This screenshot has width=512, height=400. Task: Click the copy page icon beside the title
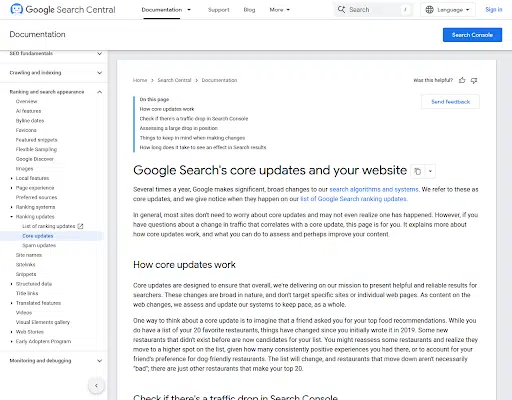pos(417,171)
